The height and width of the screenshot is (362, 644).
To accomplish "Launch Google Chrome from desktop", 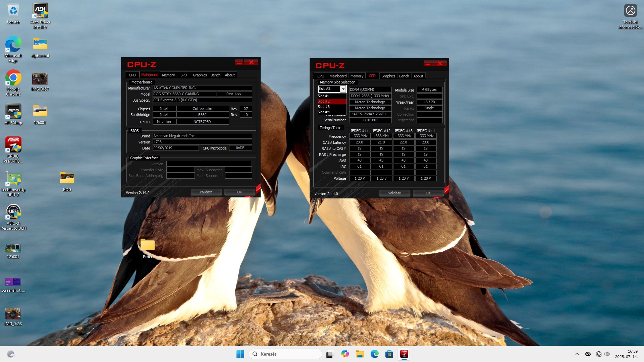I will (x=13, y=78).
